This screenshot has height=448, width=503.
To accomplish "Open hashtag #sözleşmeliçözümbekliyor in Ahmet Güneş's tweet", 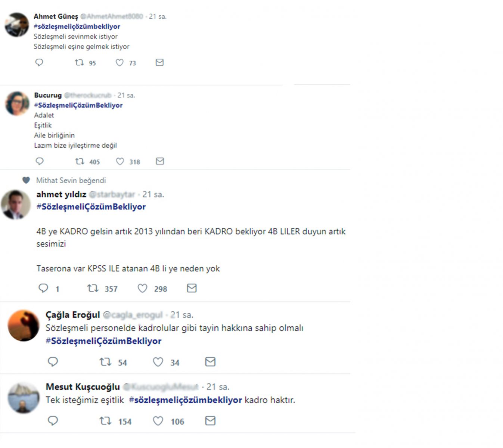I will point(77,27).
